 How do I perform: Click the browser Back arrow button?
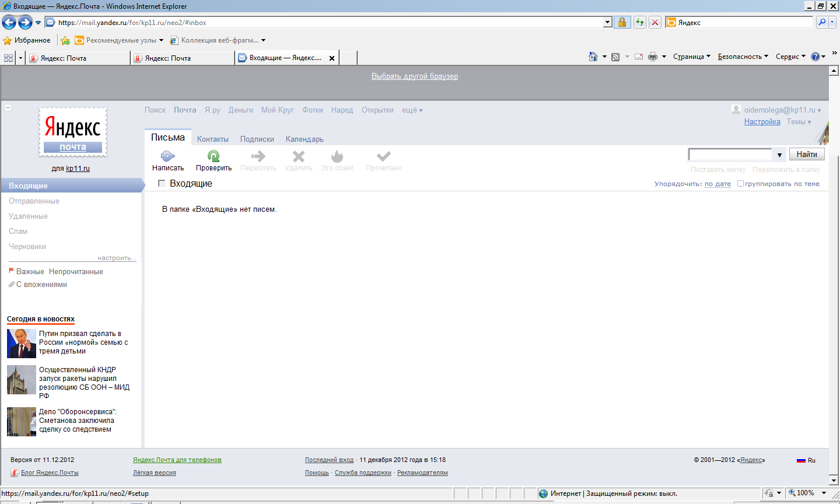[x=9, y=22]
